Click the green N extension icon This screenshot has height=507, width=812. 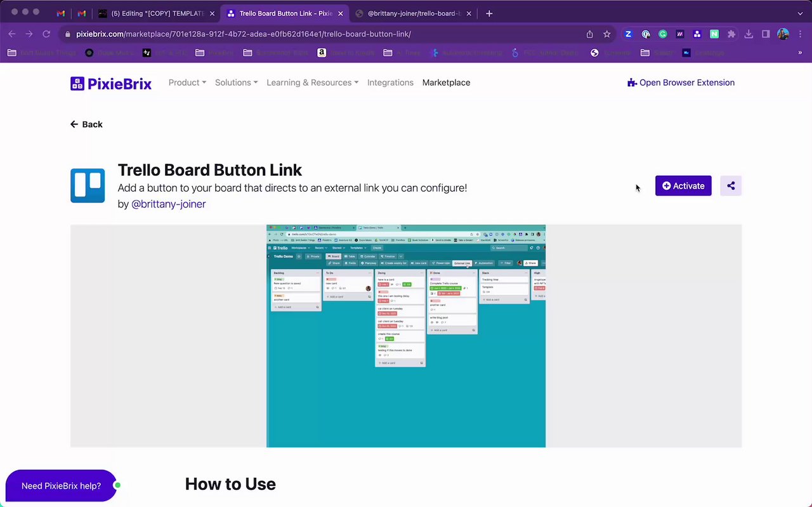click(714, 34)
